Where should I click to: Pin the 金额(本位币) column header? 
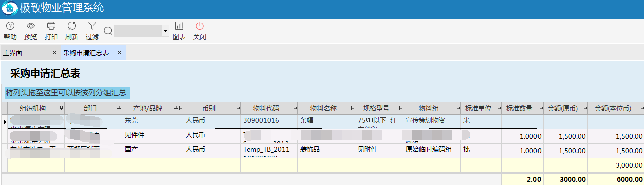pyautogui.click(x=641, y=108)
